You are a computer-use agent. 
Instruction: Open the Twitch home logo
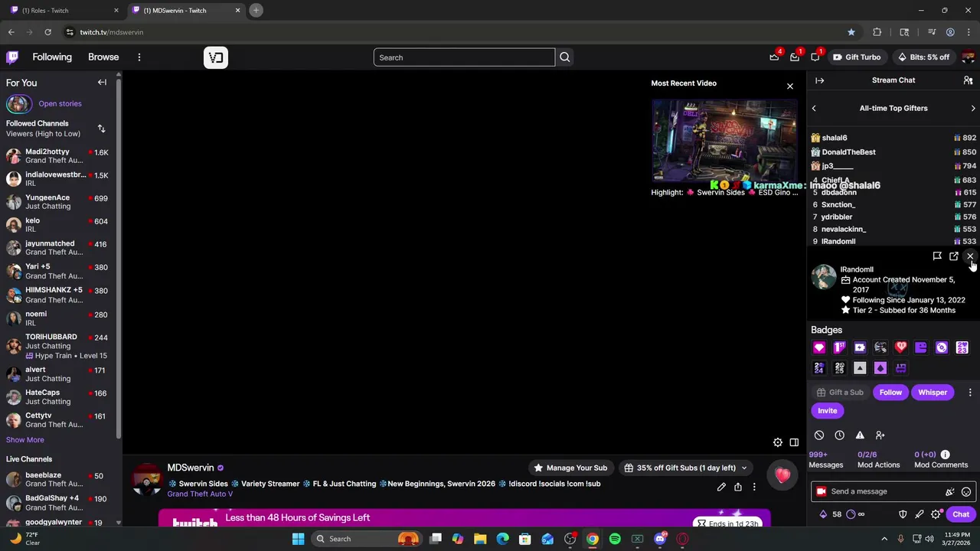12,57
